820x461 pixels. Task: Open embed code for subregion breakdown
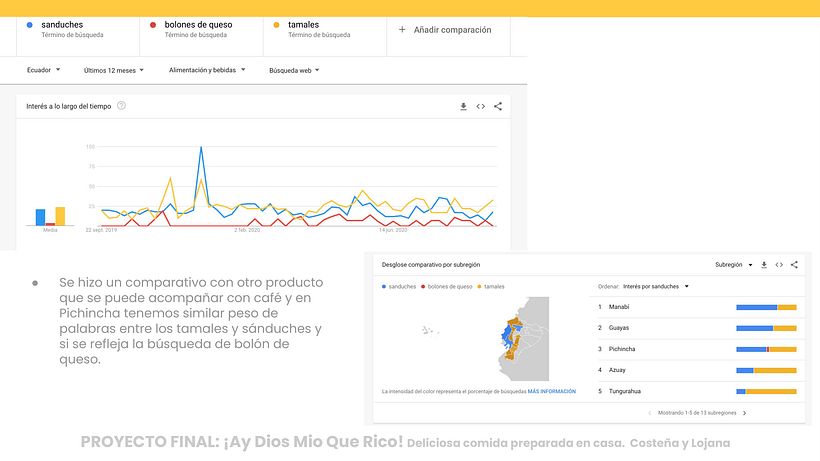tap(779, 265)
